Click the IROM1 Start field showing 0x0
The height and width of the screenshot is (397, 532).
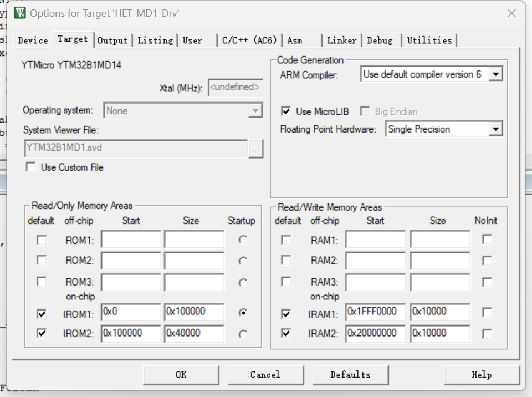pos(131,312)
